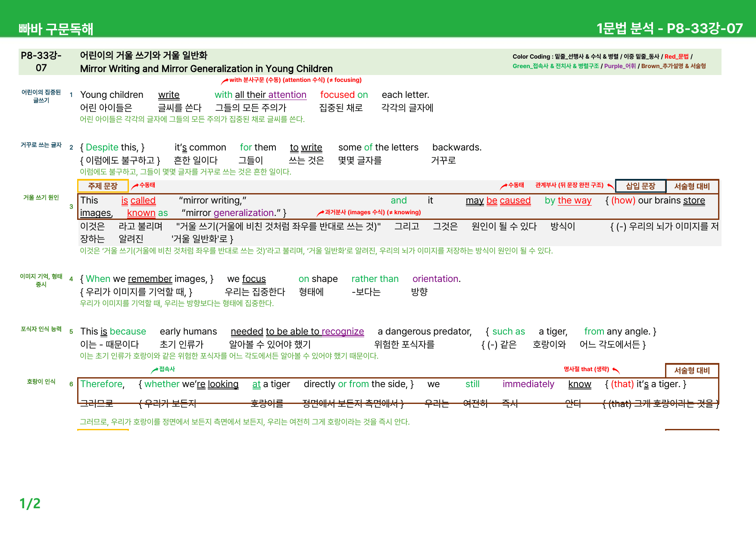Click the purple word 'immediately'
756x535 pixels.
pos(528,384)
